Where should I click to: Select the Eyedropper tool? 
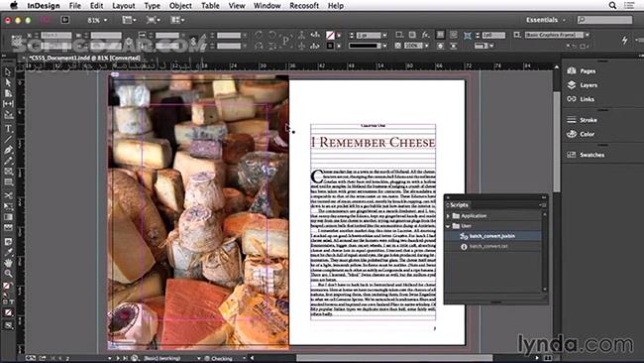[x=8, y=252]
